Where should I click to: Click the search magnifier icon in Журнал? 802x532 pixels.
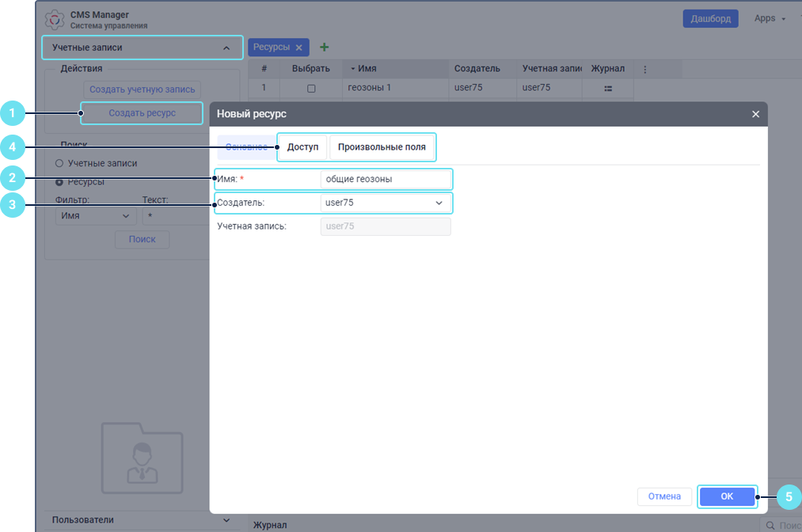pyautogui.click(x=770, y=526)
